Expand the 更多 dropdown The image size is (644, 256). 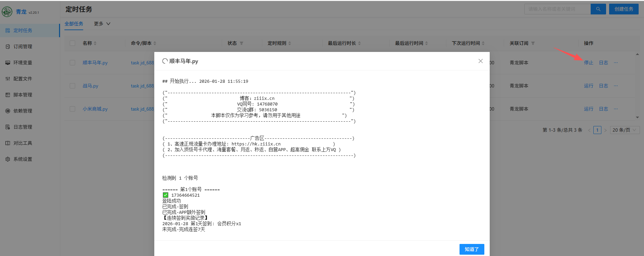tap(102, 24)
